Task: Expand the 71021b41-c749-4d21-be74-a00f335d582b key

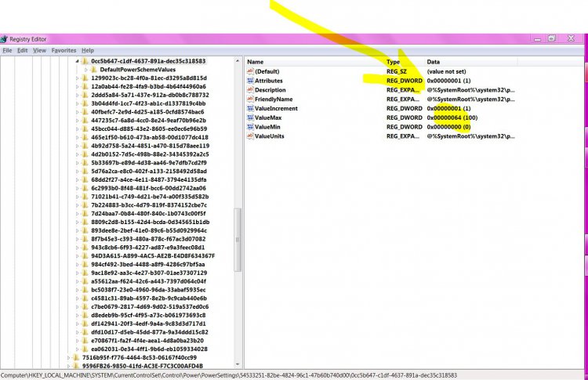Action: [x=78, y=197]
